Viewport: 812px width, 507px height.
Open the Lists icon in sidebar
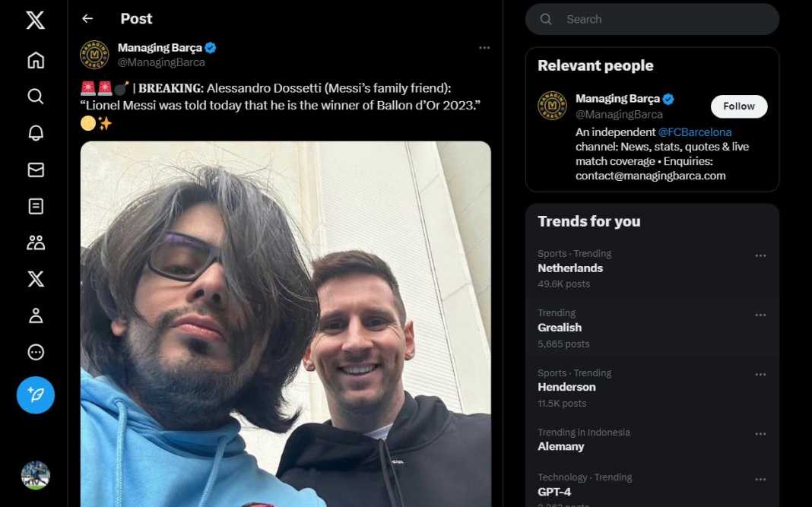point(35,206)
